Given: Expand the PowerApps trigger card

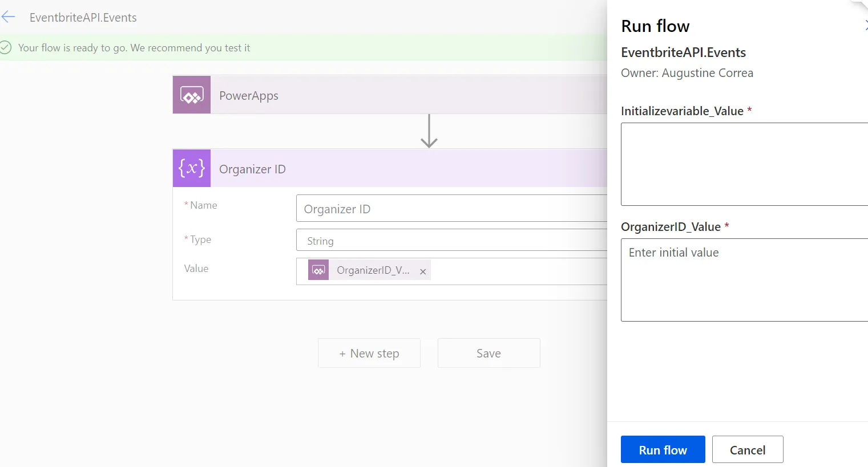Looking at the screenshot, I should pos(399,95).
